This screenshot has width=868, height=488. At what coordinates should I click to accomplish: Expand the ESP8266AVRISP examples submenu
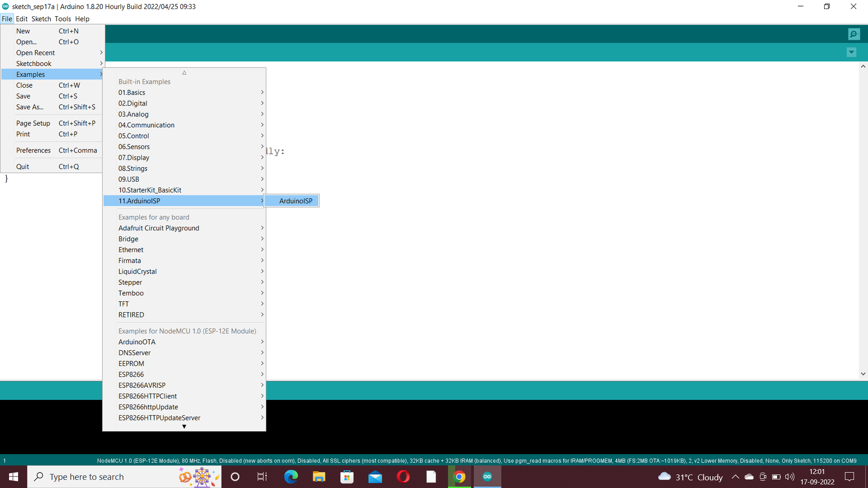coord(184,386)
